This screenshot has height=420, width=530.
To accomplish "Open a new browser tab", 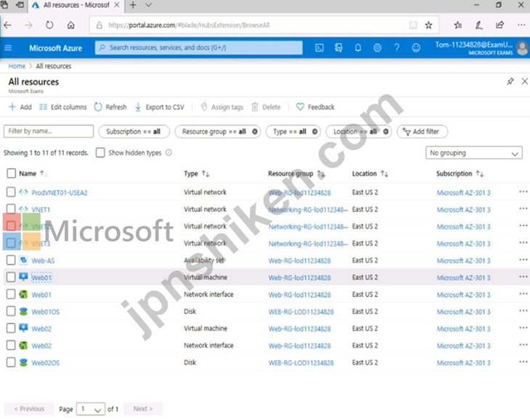I will tap(133, 5).
